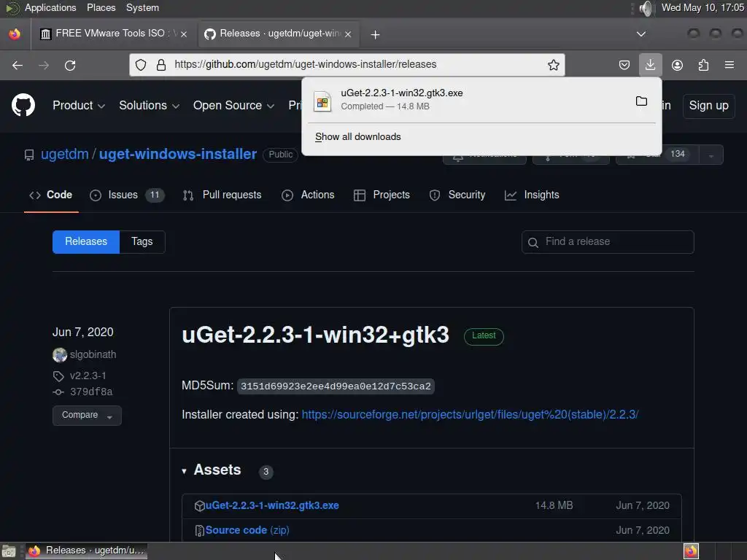Screen dimensions: 747x560
Task: Open the Applications menu
Action: click(x=50, y=7)
